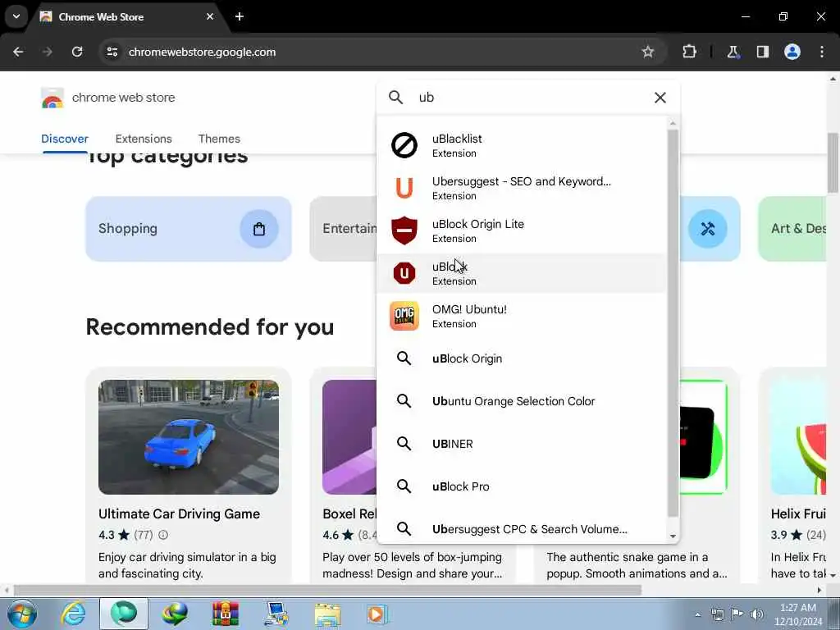840x630 pixels.
Task: Select OMG! Ubuntu! extension suggestion
Action: (x=523, y=316)
